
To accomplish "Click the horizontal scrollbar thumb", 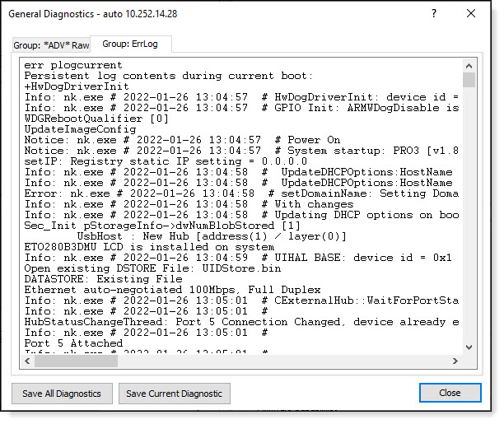I will pos(76,361).
